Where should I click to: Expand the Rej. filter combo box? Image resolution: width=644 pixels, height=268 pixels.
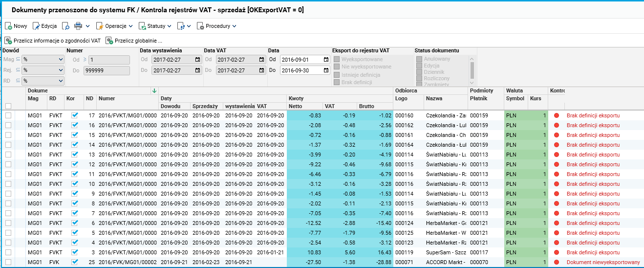(x=43, y=70)
